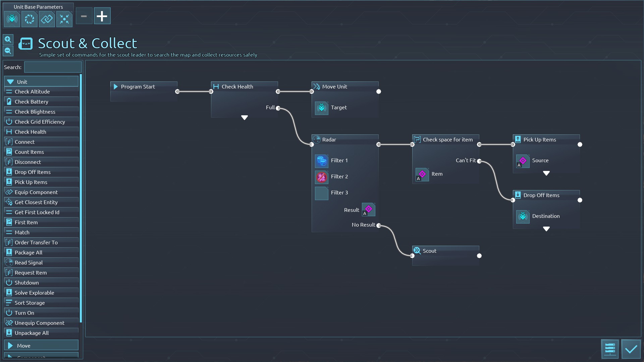Click the Radar Result variable A icon
Viewport: 644px width, 362px height.
pyautogui.click(x=368, y=210)
